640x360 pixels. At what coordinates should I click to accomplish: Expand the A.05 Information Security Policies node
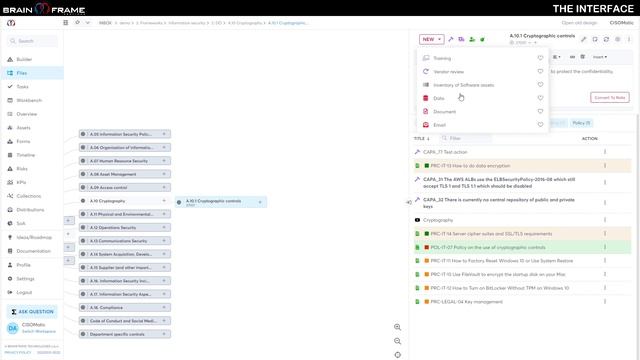coord(164,134)
